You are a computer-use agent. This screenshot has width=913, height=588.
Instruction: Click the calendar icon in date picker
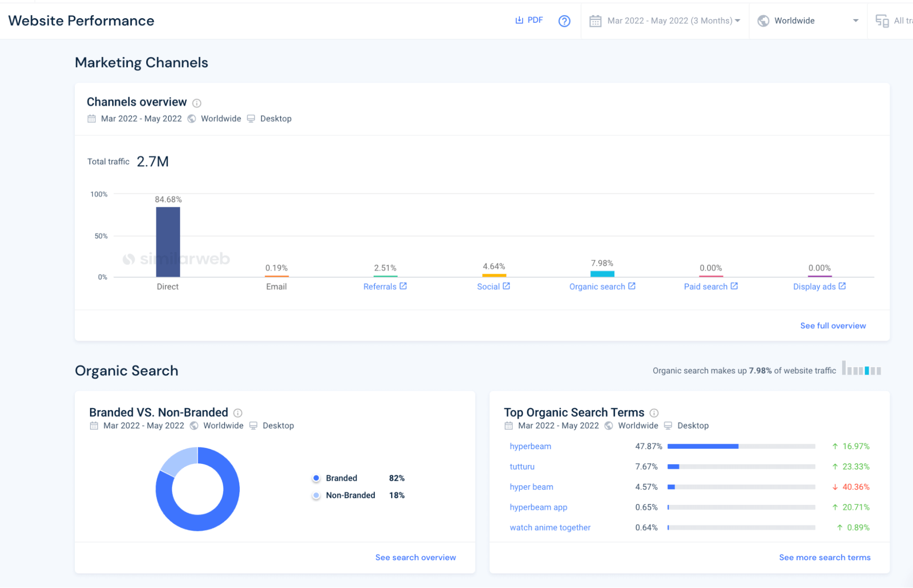(x=595, y=21)
